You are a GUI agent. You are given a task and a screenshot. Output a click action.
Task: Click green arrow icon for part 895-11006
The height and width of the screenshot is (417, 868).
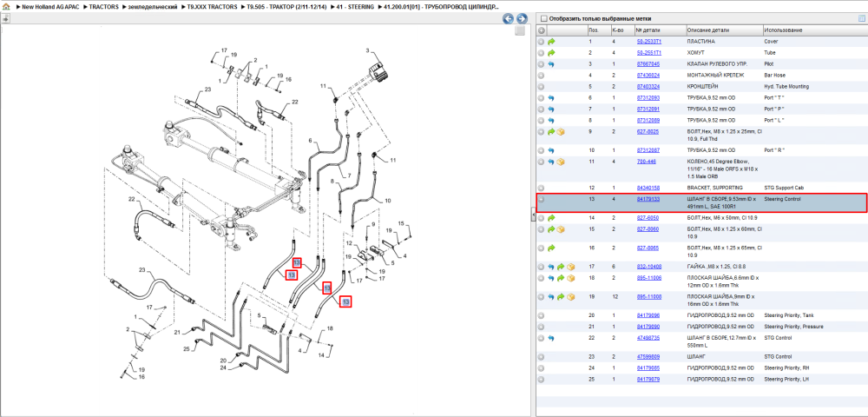561,278
